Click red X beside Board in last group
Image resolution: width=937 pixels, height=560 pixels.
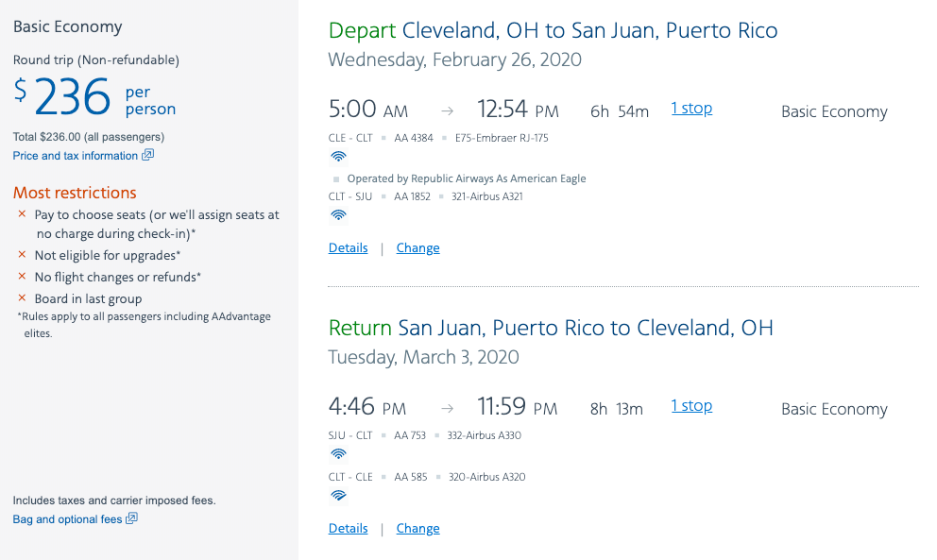(22, 298)
